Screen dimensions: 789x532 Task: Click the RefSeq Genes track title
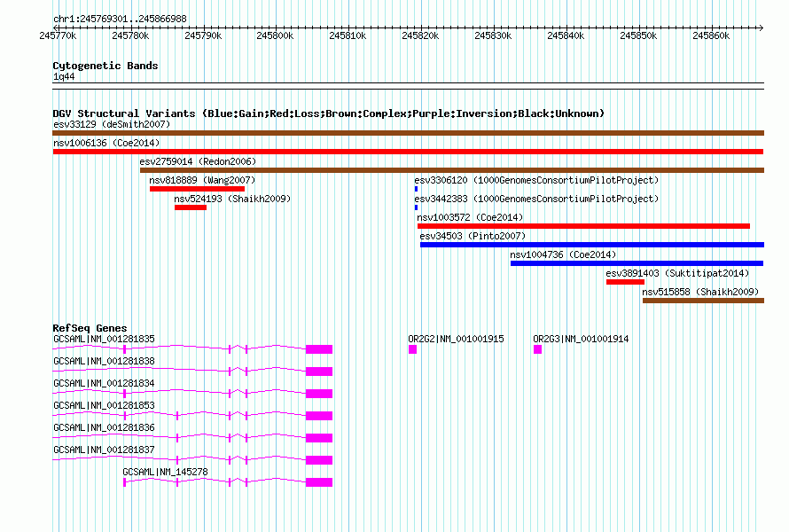pos(90,328)
